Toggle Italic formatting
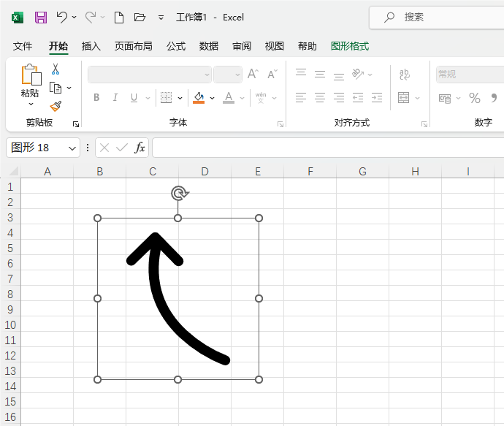Image resolution: width=504 pixels, height=426 pixels. pos(115,97)
